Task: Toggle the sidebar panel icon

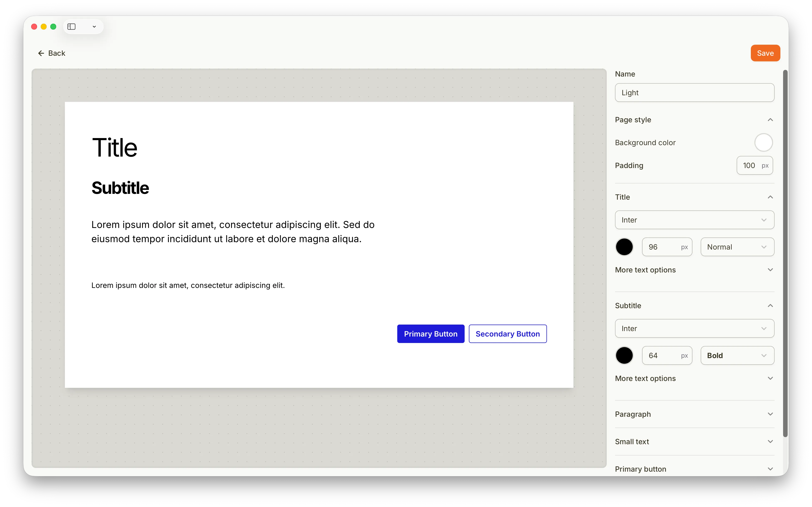Action: coord(71,26)
